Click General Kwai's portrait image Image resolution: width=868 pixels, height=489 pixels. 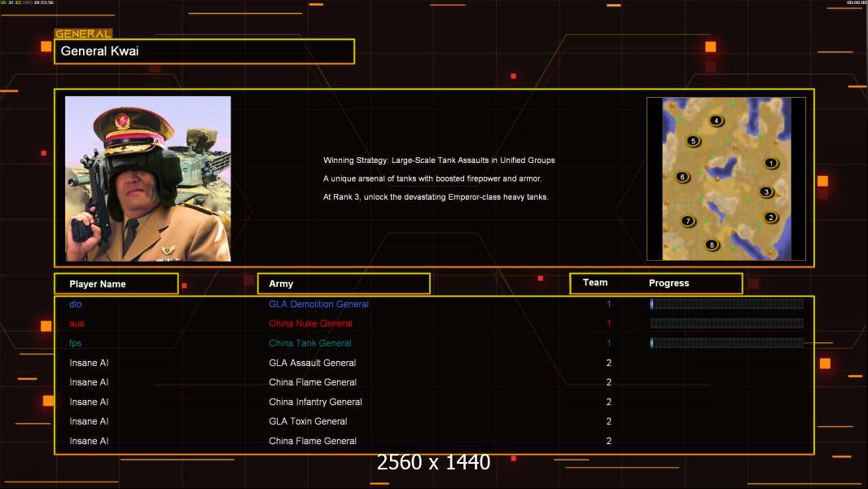(148, 178)
